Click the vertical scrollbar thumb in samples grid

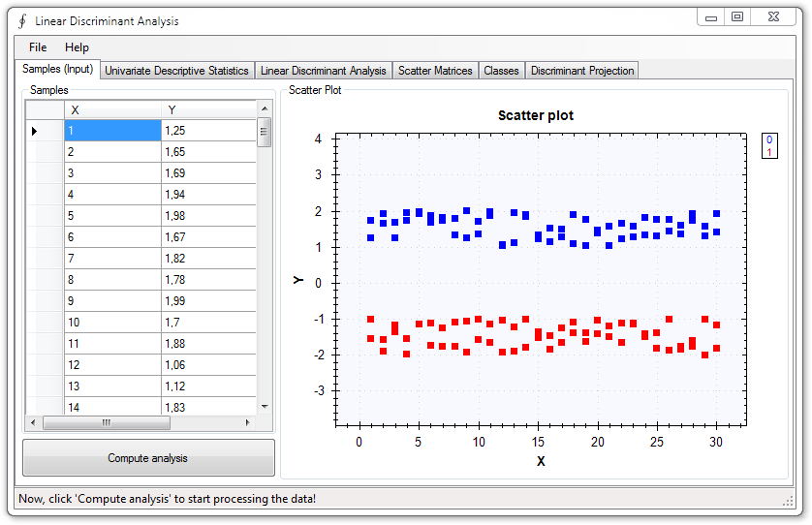point(265,132)
